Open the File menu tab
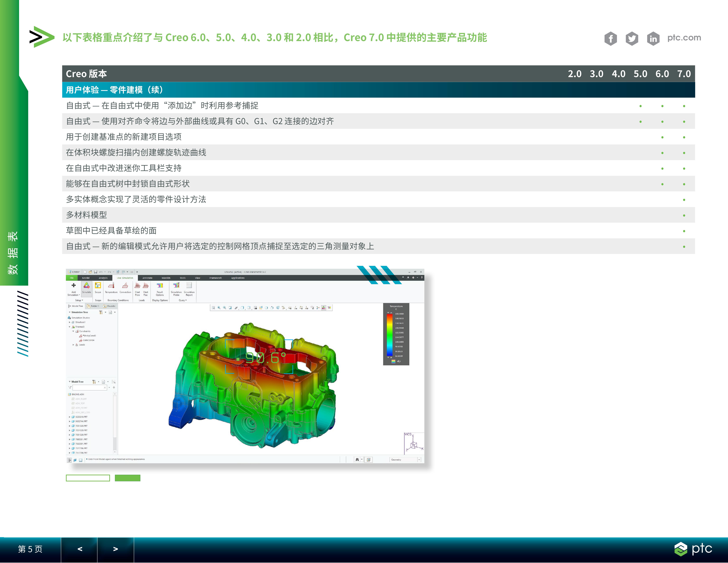This screenshot has width=728, height=563. [x=72, y=278]
